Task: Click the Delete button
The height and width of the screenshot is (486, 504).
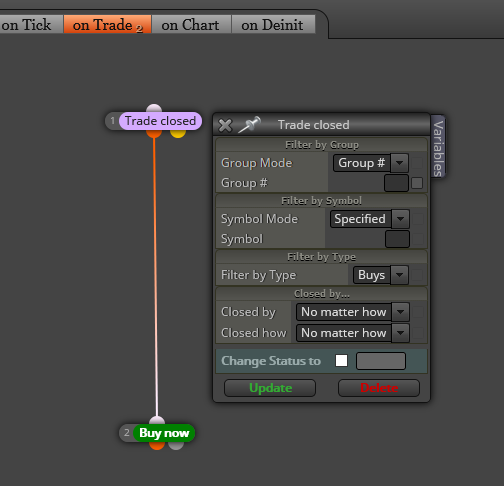Action: click(379, 388)
